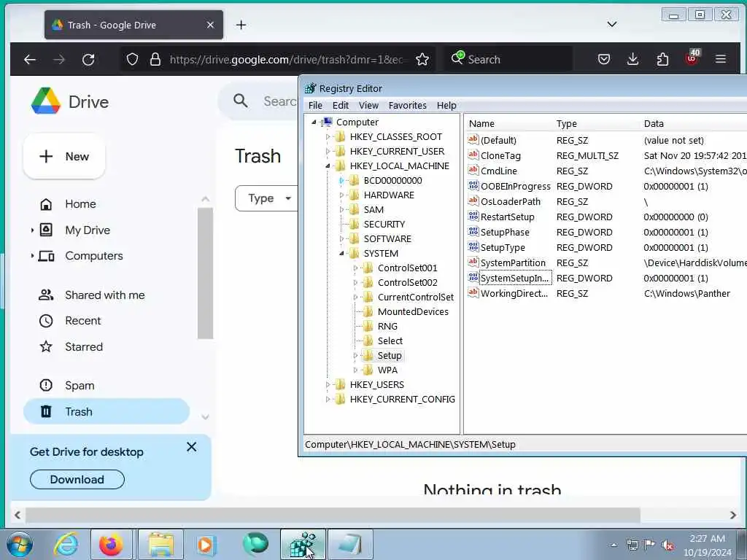Expand the BCD00000000 key
This screenshot has width=747, height=560.
point(341,181)
